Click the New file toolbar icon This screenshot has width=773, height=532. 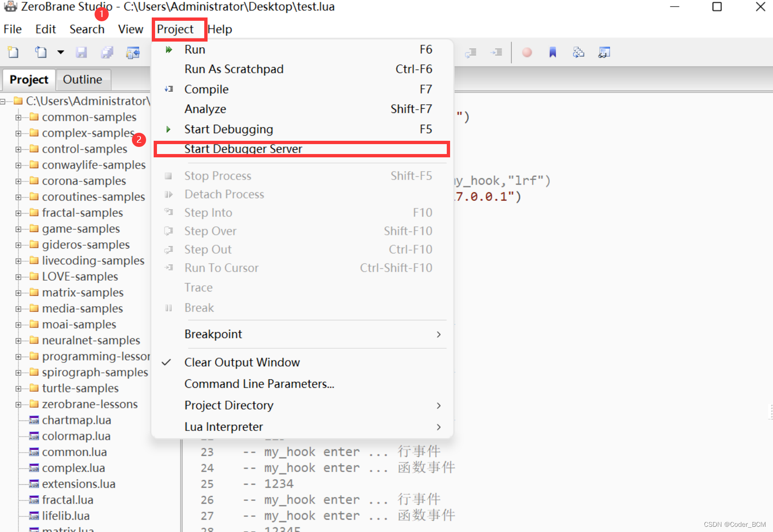coord(13,52)
